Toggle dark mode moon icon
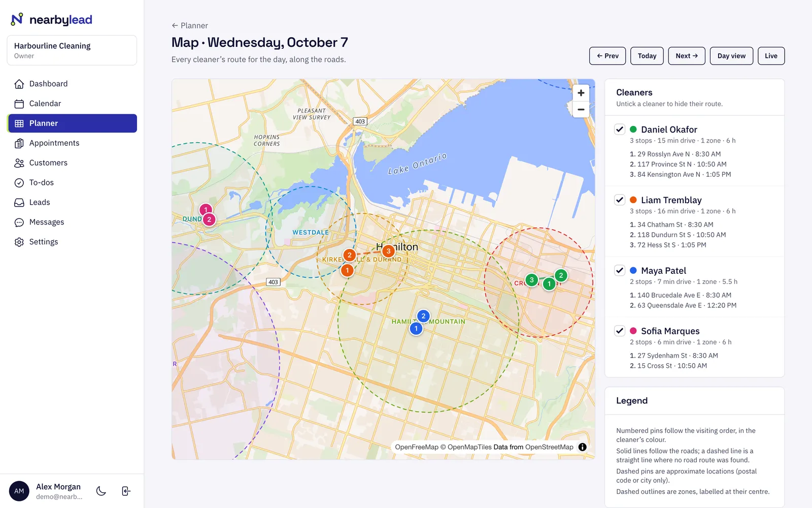The image size is (812, 508). pyautogui.click(x=101, y=491)
